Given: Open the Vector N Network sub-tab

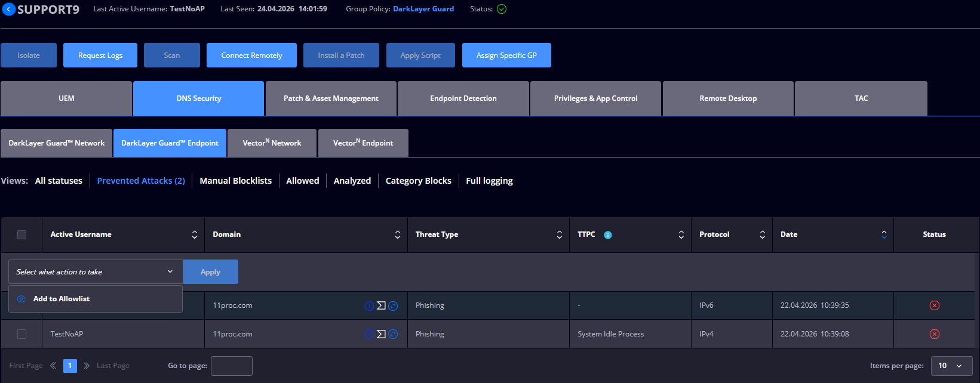Looking at the screenshot, I should point(272,143).
